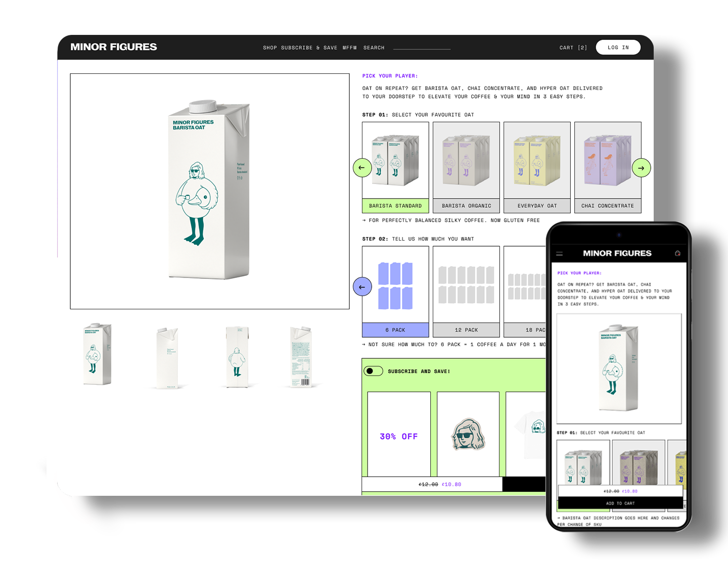Click the 'PICK YOUR PLAYER:' heading on desktop
The image size is (728, 562).
(x=390, y=76)
